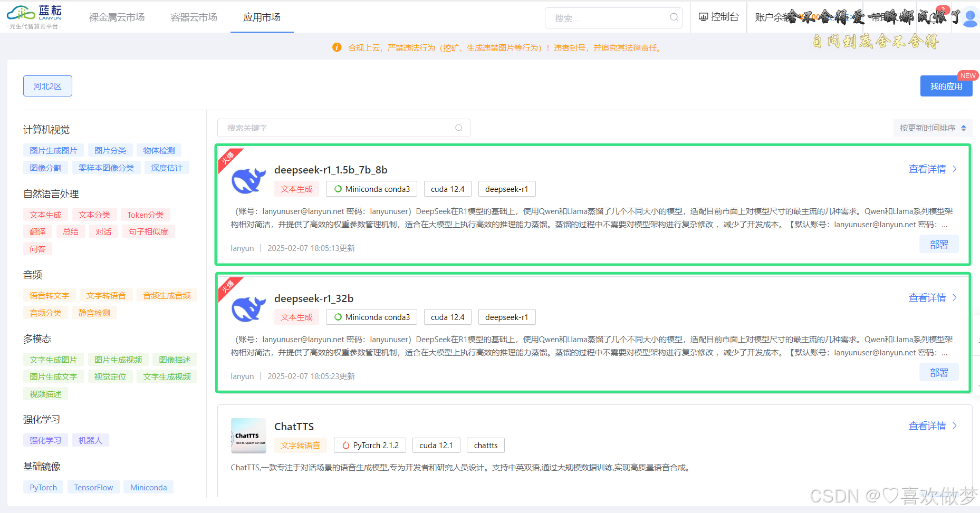Click the whale logo of deepseek-r1_1.5b_7b_8b
This screenshot has width=980, height=513.
click(x=248, y=180)
